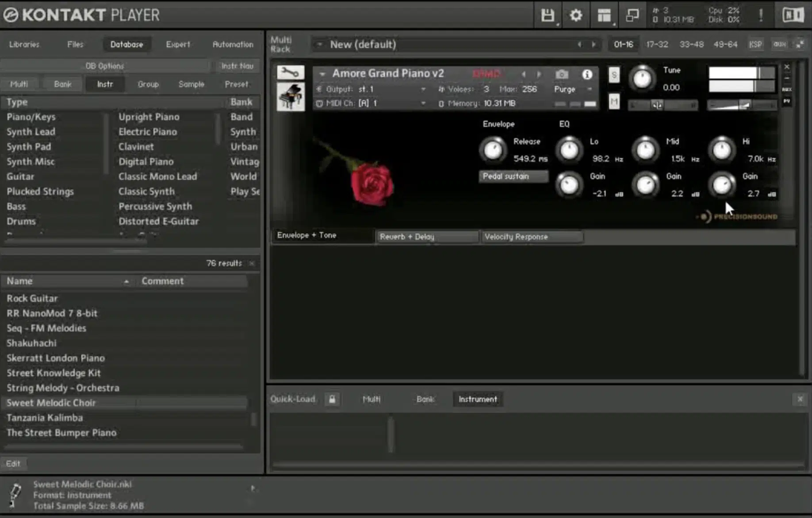Toggle the KSP script editor button
Viewport: 812px width, 518px height.
point(755,44)
